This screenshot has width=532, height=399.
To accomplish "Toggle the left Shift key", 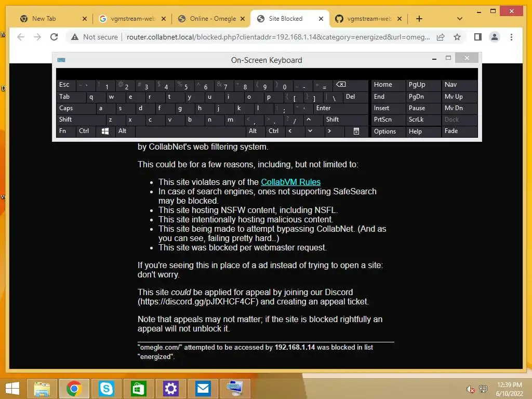I will tap(81, 119).
